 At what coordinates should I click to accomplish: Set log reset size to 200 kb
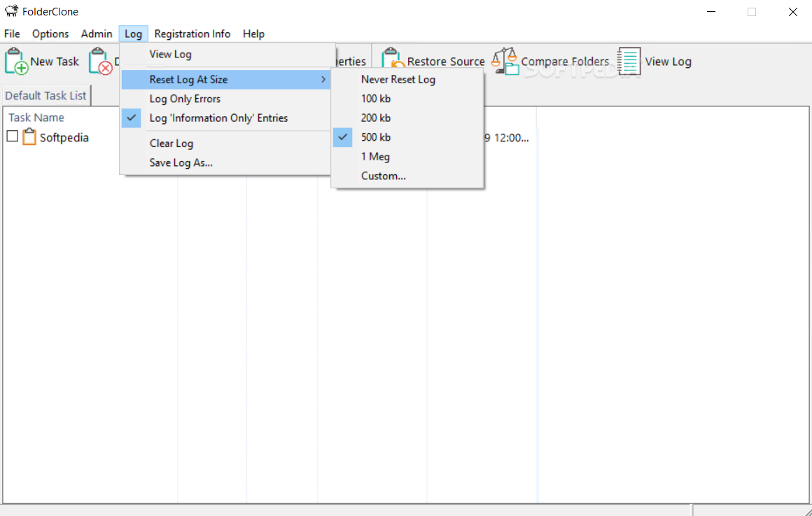click(407, 118)
